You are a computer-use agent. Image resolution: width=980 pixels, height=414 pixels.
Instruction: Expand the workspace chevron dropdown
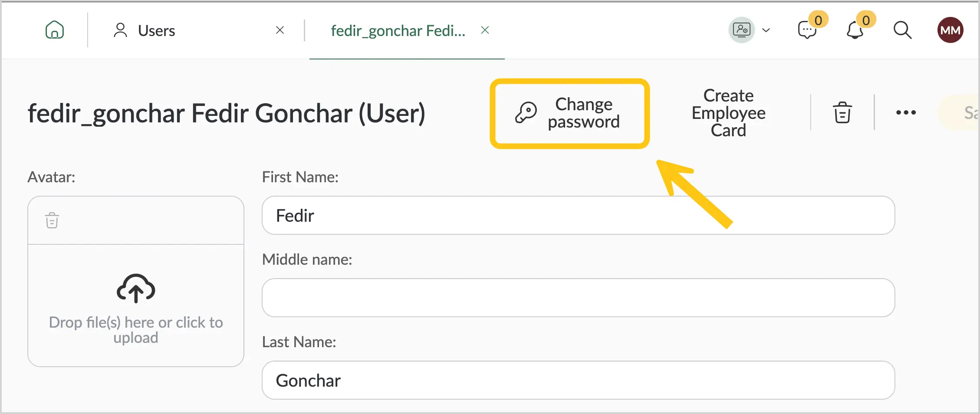click(x=766, y=30)
